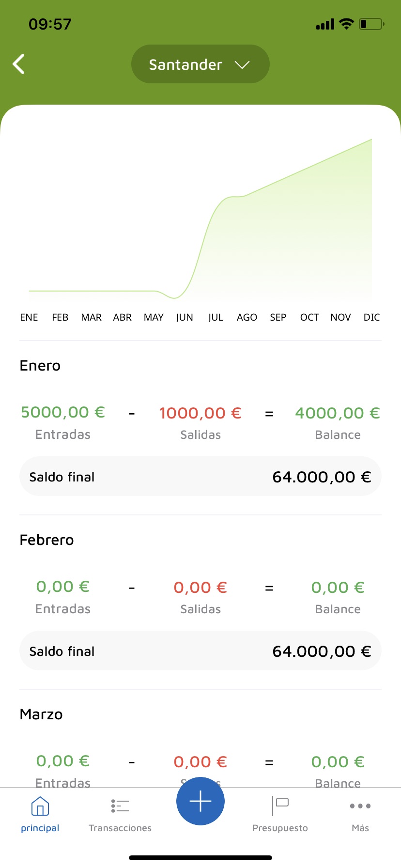
Task: Tap the cellular signal bars icon
Action: 325,24
